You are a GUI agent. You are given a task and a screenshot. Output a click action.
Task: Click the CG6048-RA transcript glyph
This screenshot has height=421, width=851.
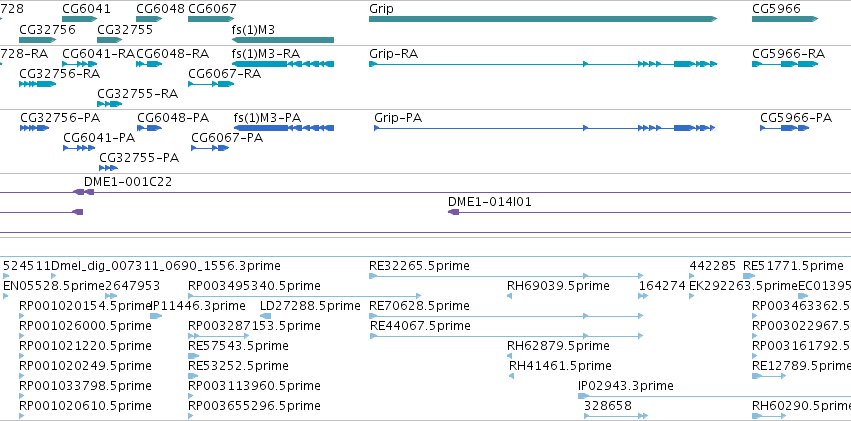click(x=149, y=64)
